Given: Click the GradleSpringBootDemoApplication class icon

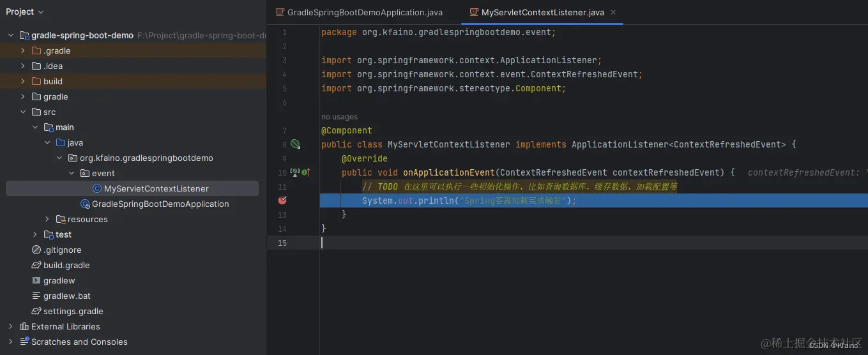Looking at the screenshot, I should [85, 204].
